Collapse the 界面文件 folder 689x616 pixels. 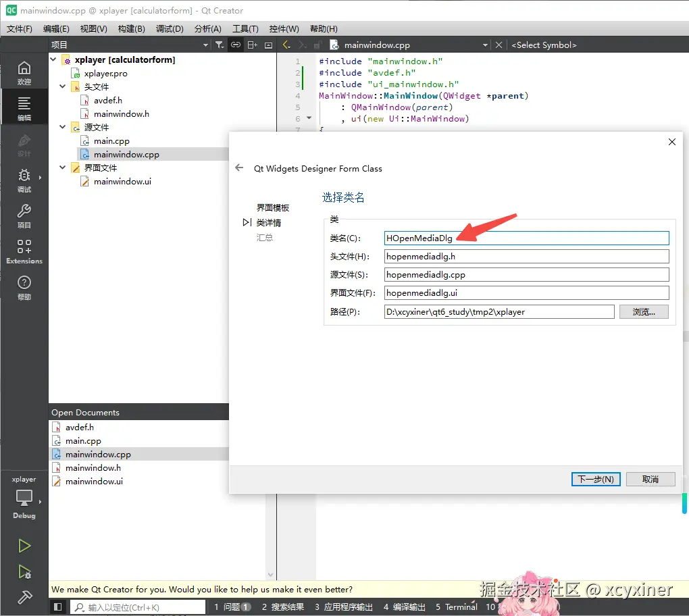pyautogui.click(x=62, y=168)
